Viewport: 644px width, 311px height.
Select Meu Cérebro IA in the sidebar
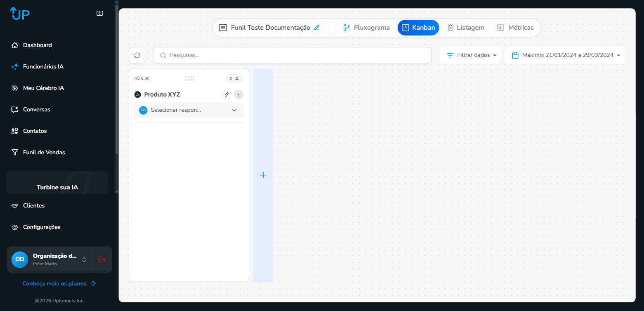pyautogui.click(x=43, y=88)
